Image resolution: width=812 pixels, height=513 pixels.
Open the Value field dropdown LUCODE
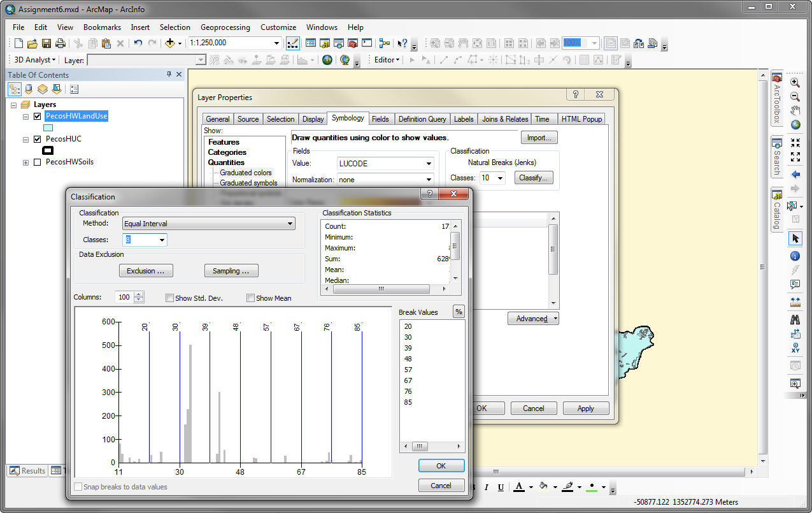[x=429, y=164]
